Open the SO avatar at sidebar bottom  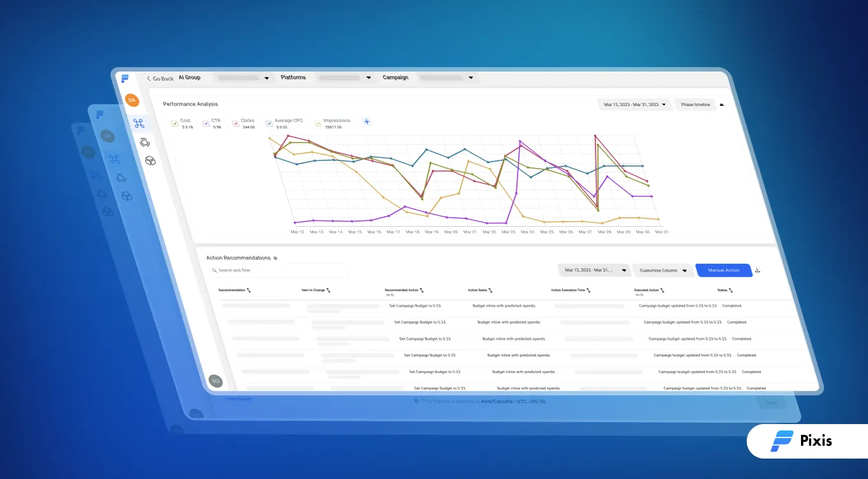coord(215,381)
